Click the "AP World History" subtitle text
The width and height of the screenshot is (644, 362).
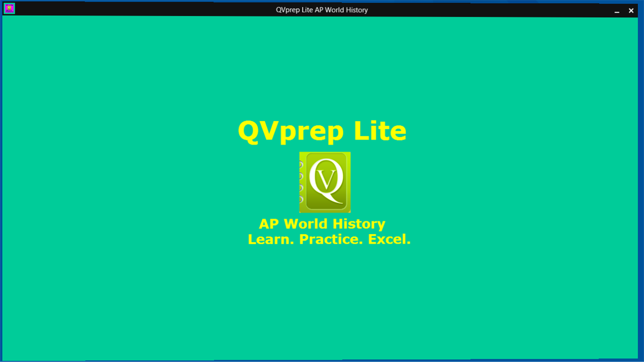[322, 223]
